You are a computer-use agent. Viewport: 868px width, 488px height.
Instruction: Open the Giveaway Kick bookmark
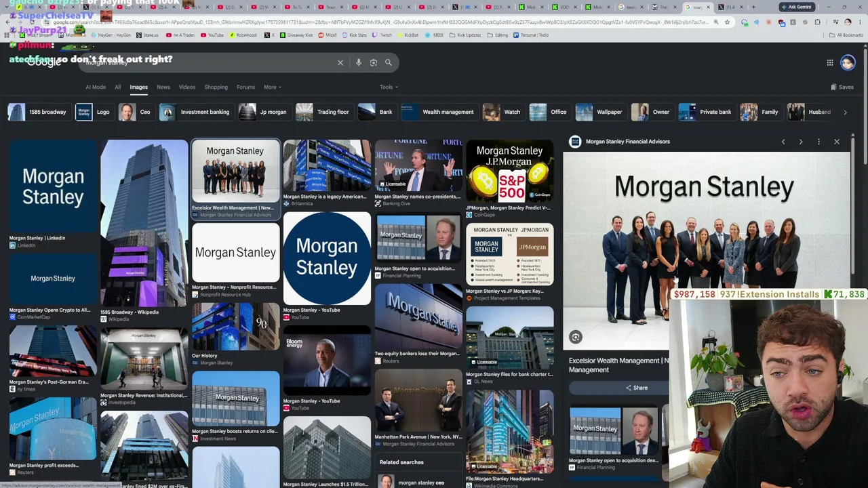click(x=296, y=35)
